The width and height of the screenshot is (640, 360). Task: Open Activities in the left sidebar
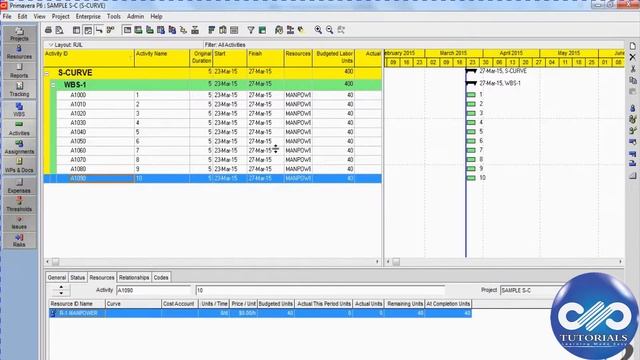pos(19,129)
